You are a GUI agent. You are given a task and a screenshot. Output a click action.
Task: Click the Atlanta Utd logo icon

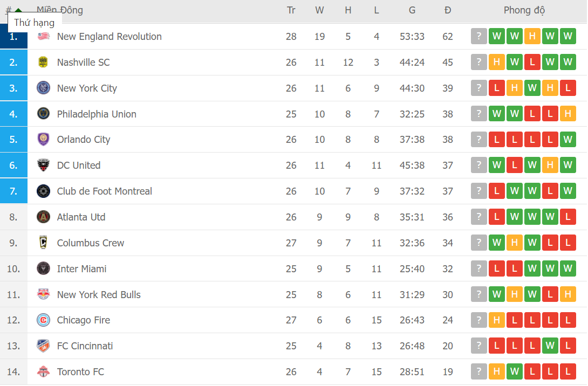tap(43, 217)
